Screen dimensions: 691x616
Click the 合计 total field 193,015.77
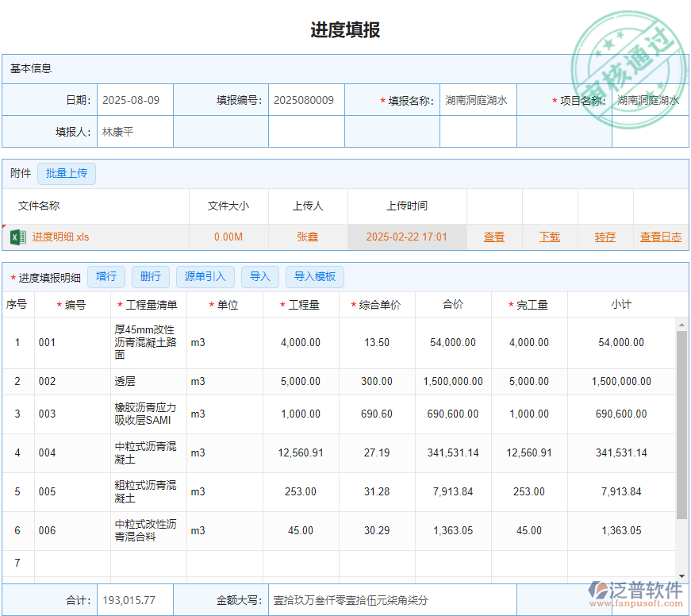pyautogui.click(x=135, y=600)
